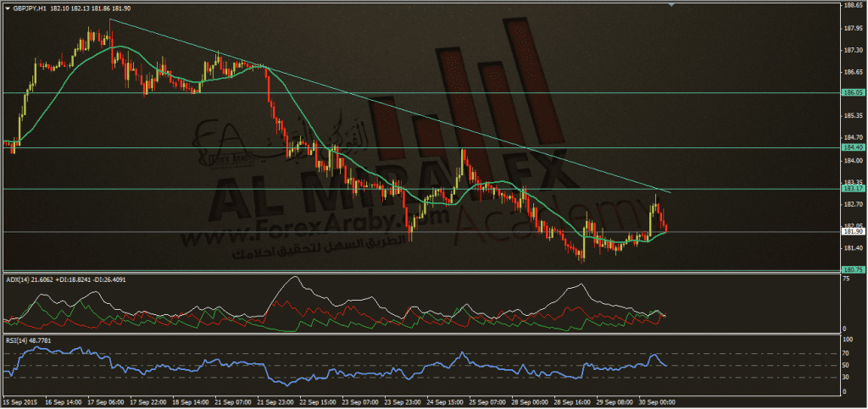This screenshot has height=409, width=868.
Task: Click the chart shift marker triangle on top edge
Action: [671, 4]
